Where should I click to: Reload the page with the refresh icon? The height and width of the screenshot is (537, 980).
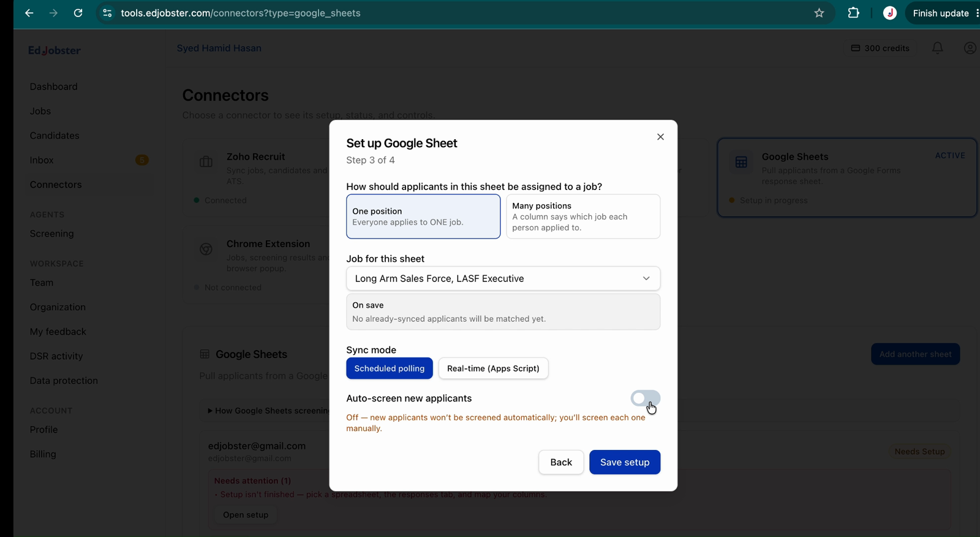click(x=78, y=13)
